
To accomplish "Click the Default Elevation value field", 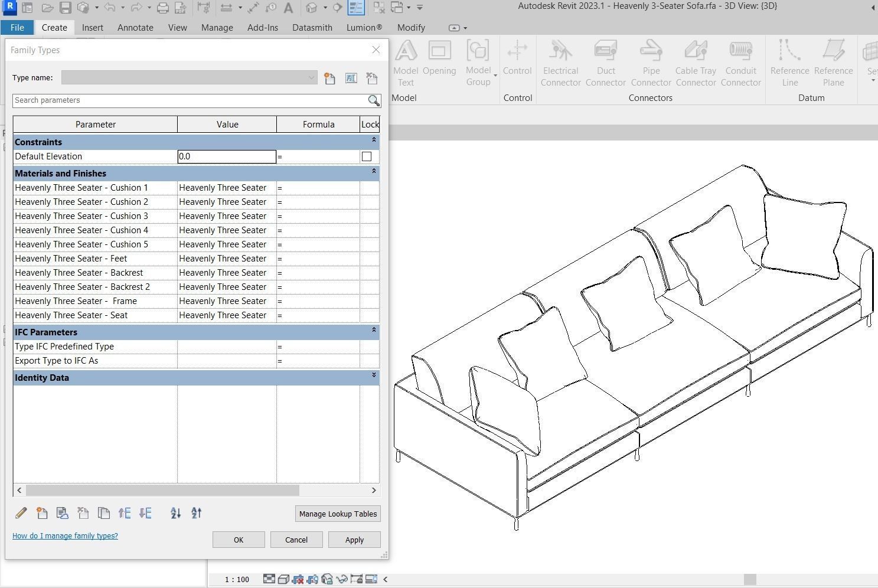I will point(227,156).
